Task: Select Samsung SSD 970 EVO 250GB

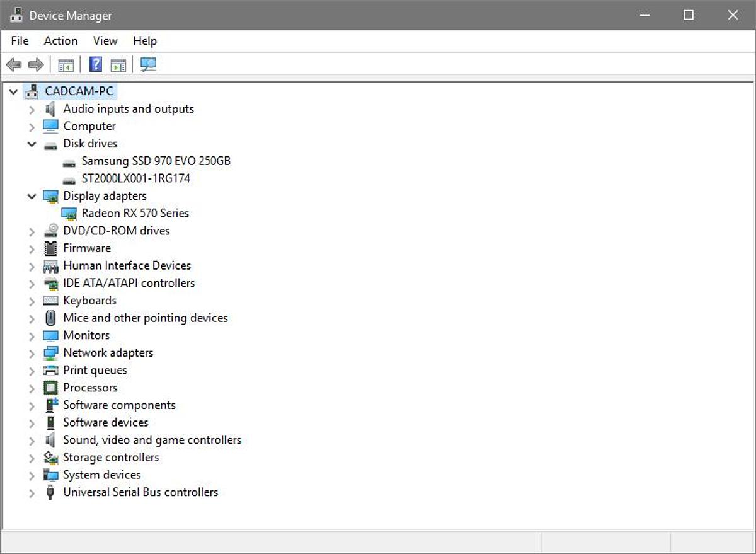Action: [x=156, y=161]
